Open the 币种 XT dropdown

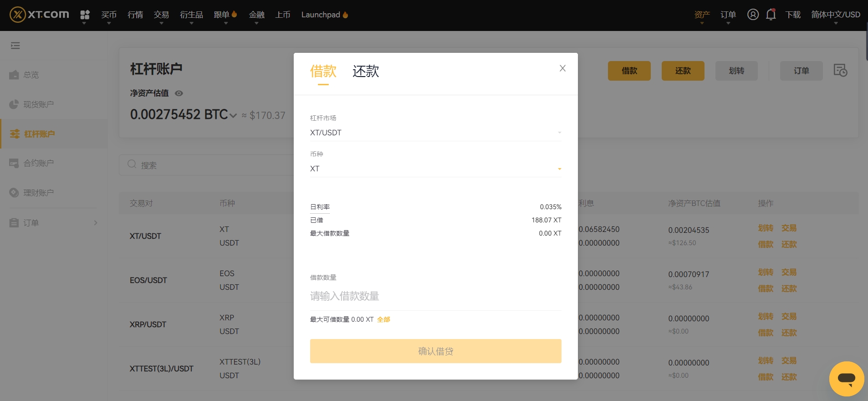(435, 169)
